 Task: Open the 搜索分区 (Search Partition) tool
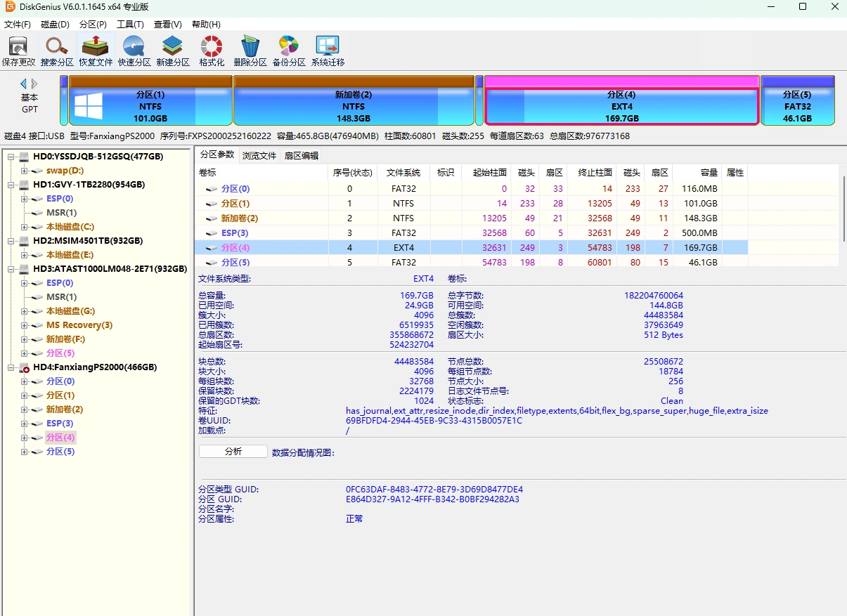coord(56,49)
